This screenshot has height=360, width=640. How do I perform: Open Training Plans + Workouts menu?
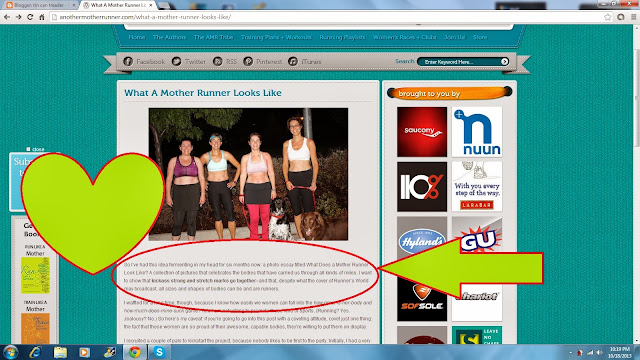pos(276,37)
